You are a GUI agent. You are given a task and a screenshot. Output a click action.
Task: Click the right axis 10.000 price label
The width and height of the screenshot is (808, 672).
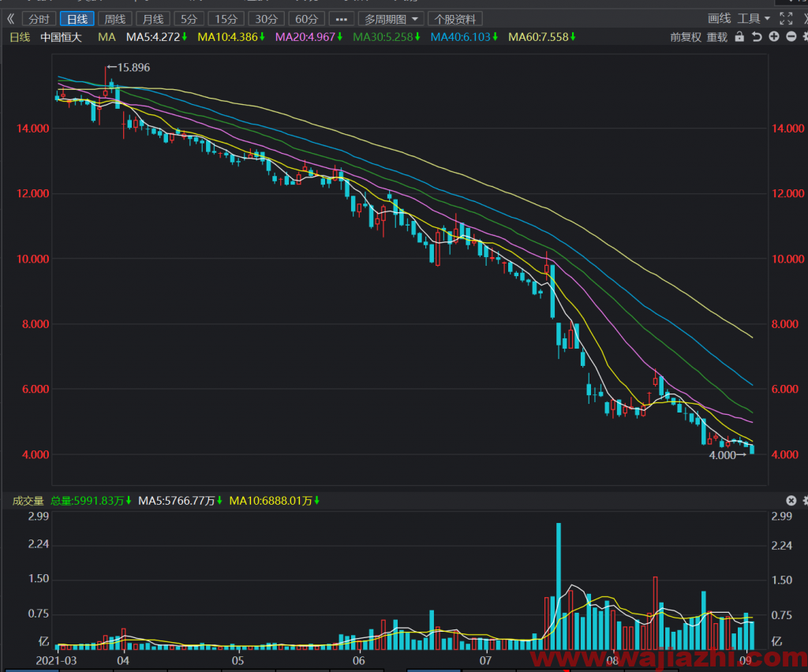[788, 259]
